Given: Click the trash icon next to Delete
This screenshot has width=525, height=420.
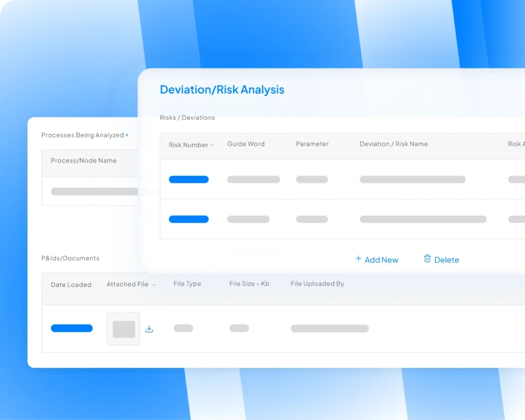Looking at the screenshot, I should click(x=427, y=259).
